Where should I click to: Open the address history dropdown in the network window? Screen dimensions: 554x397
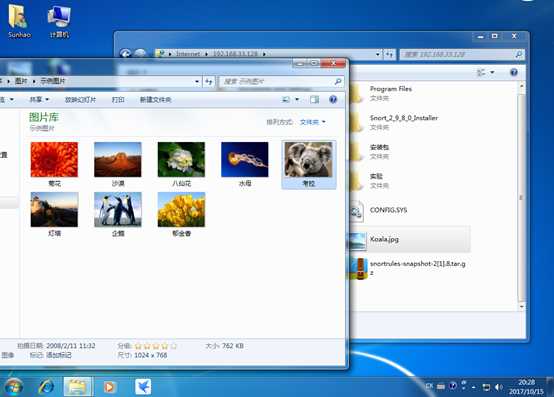[378, 54]
